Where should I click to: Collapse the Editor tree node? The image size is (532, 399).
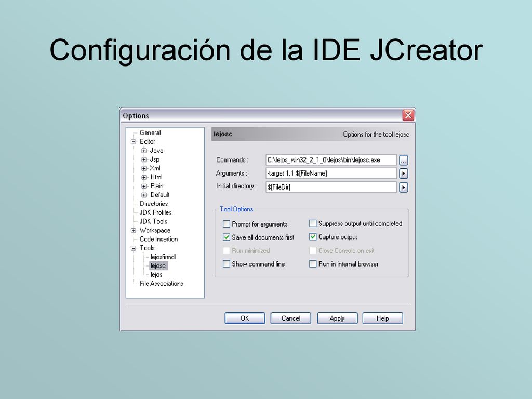click(134, 142)
